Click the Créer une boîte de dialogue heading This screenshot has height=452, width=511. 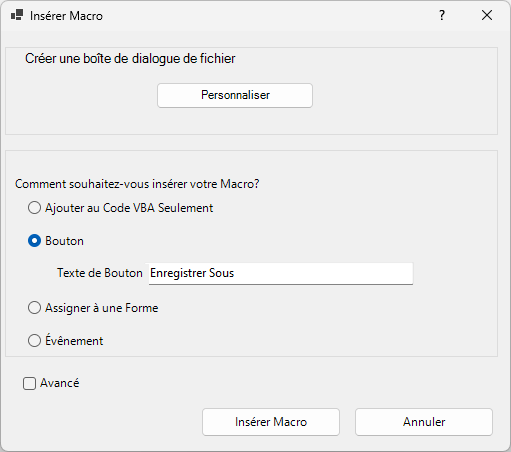(130, 59)
